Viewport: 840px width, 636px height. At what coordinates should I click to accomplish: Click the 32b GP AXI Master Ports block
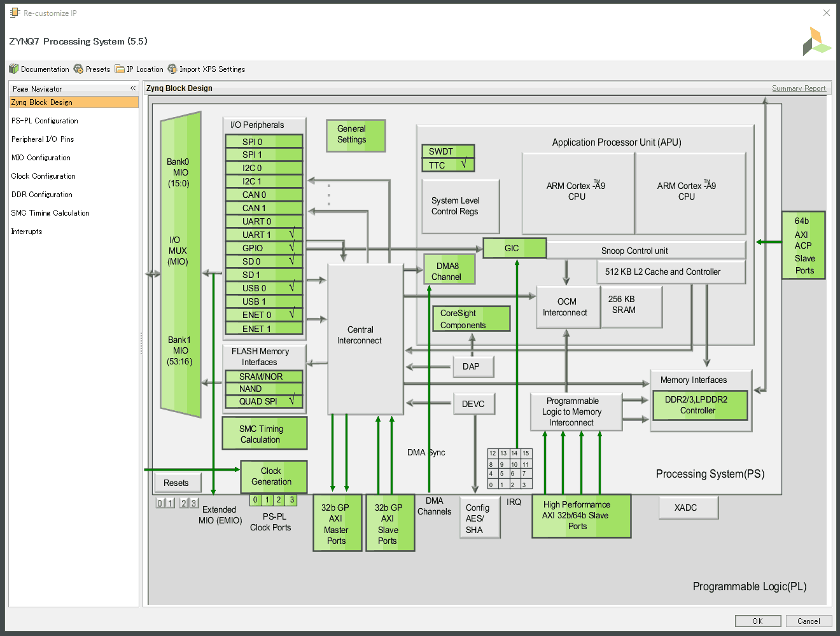tap(337, 523)
